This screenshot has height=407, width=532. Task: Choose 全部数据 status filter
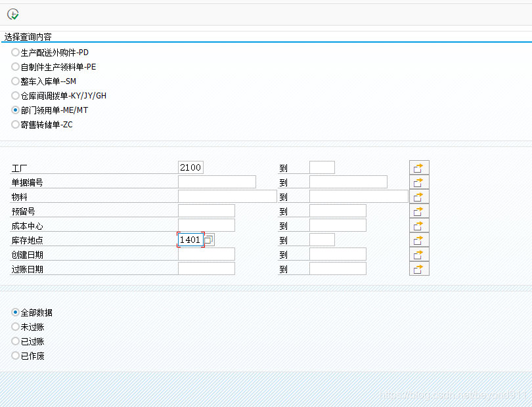click(15, 312)
